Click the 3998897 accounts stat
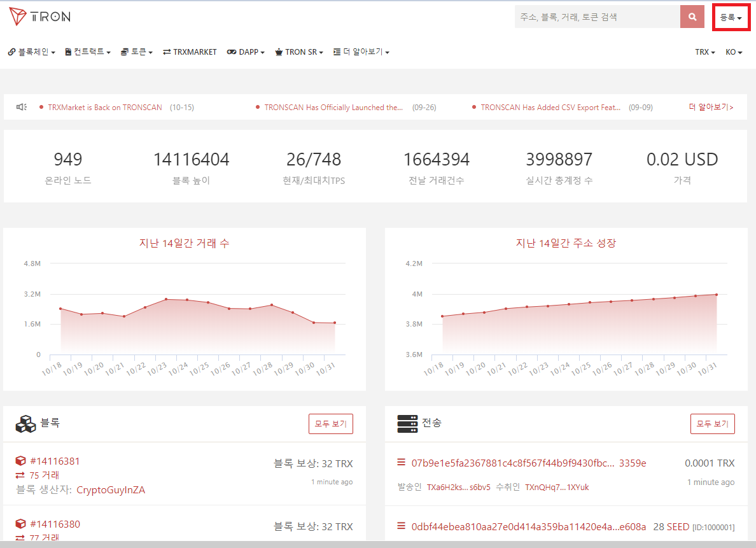The image size is (756, 548). coord(559,167)
